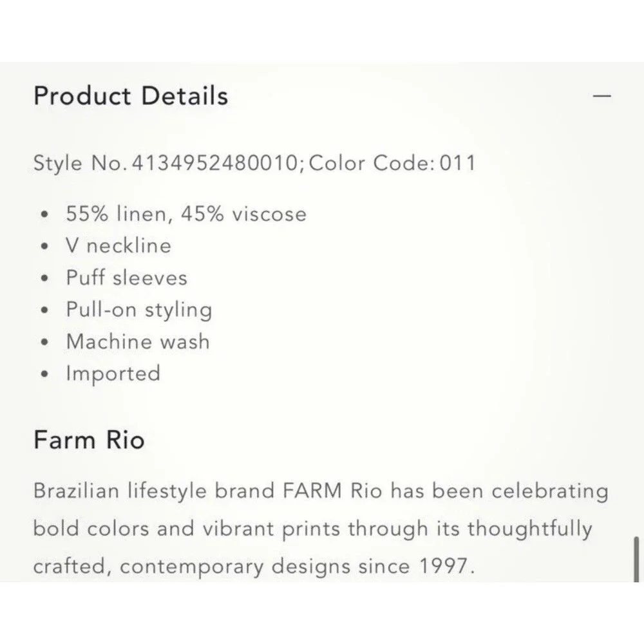644x644 pixels.
Task: Click the V neckline bullet item
Action: tap(118, 245)
